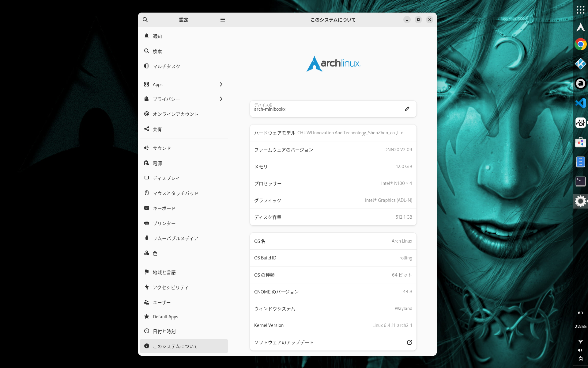Show all applications via the grid icon
Viewport: 588px width, 368px height.
(580, 10)
